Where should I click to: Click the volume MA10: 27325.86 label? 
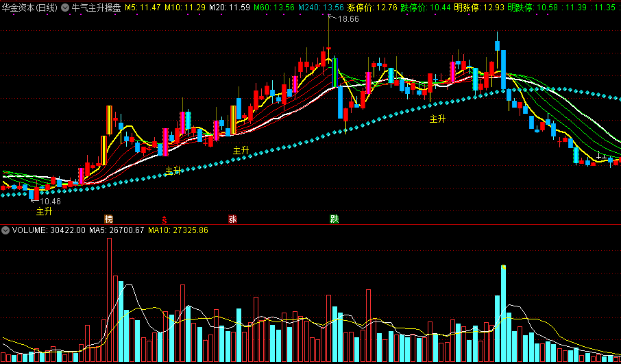point(178,230)
